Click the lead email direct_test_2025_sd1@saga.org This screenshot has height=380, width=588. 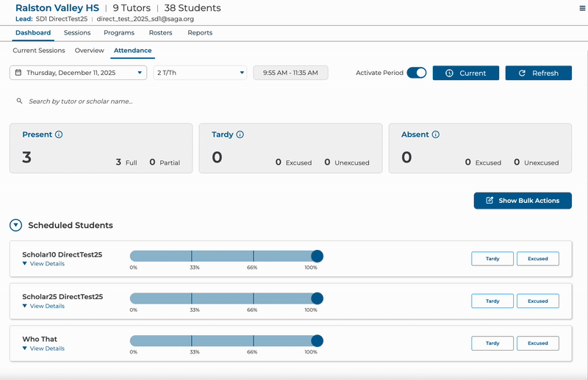coord(145,19)
